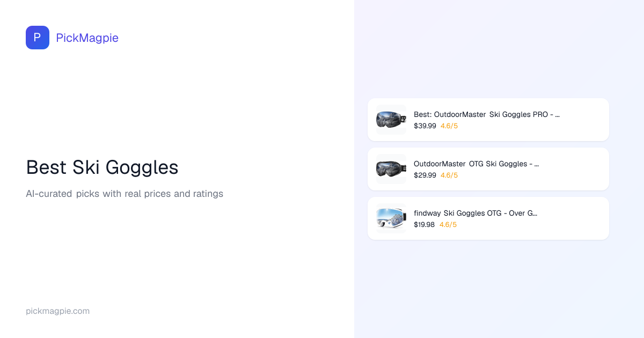The height and width of the screenshot is (338, 644).
Task: Visit the pickmagpie.com footer link
Action: pos(57,311)
